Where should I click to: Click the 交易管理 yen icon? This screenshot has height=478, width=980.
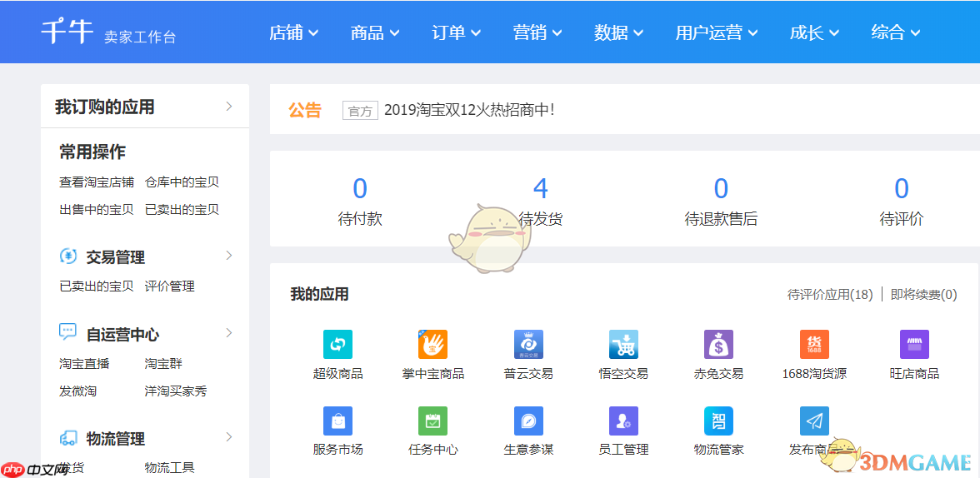(67, 256)
